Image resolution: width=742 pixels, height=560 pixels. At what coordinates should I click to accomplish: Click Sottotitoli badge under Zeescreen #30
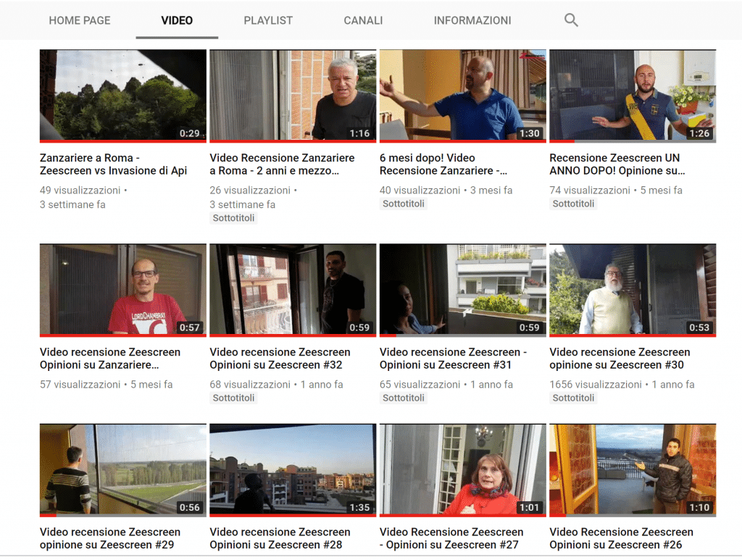[574, 398]
